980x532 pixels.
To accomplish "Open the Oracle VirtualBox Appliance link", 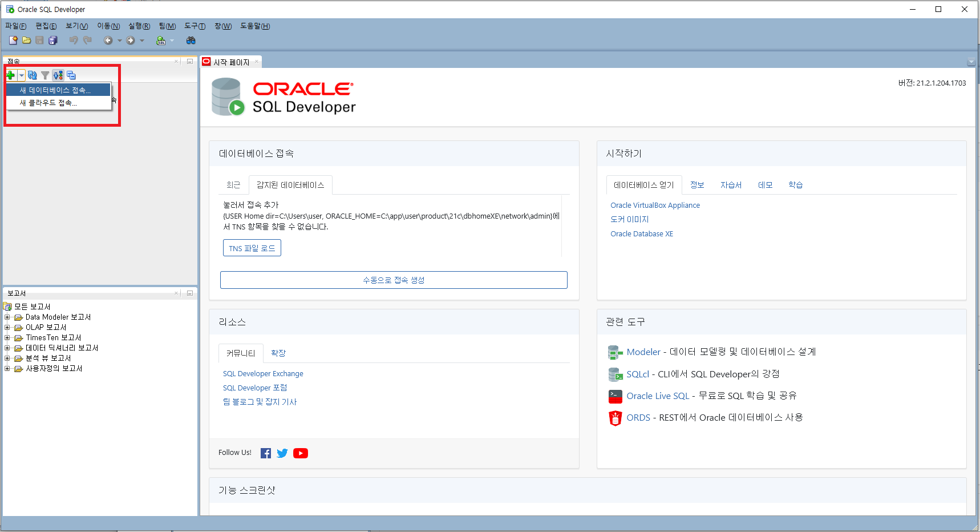I will tap(655, 205).
